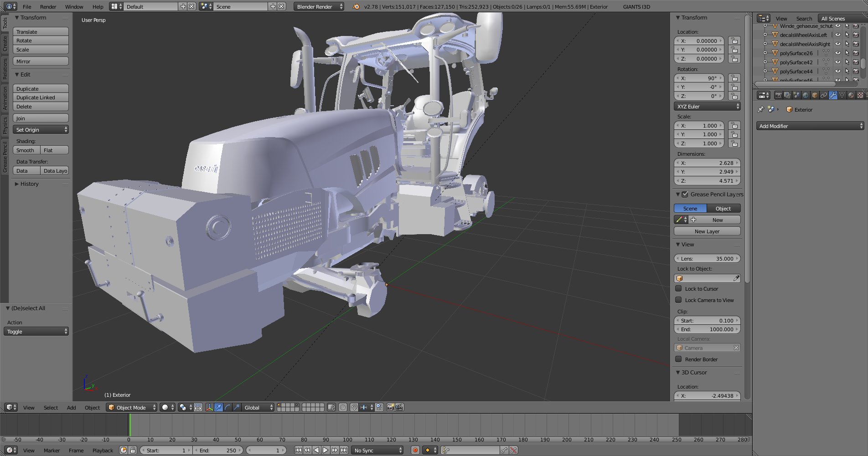Open the Render properties tab (camera icon)
The height and width of the screenshot is (456, 868).
coord(778,95)
